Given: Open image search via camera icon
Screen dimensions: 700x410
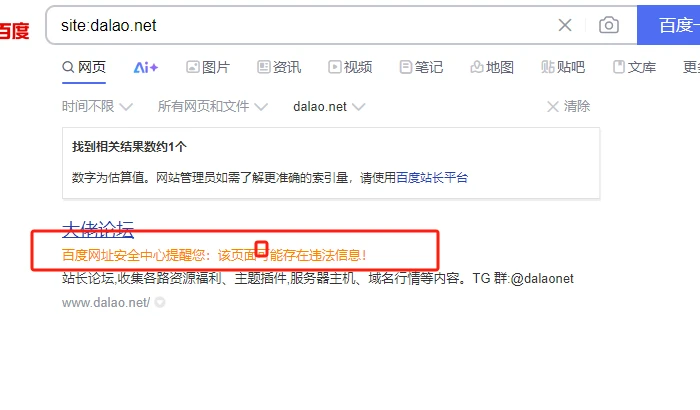Looking at the screenshot, I should point(608,25).
